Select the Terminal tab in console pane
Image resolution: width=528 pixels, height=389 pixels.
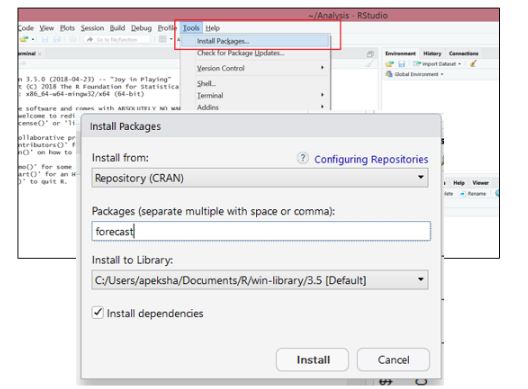click(28, 54)
